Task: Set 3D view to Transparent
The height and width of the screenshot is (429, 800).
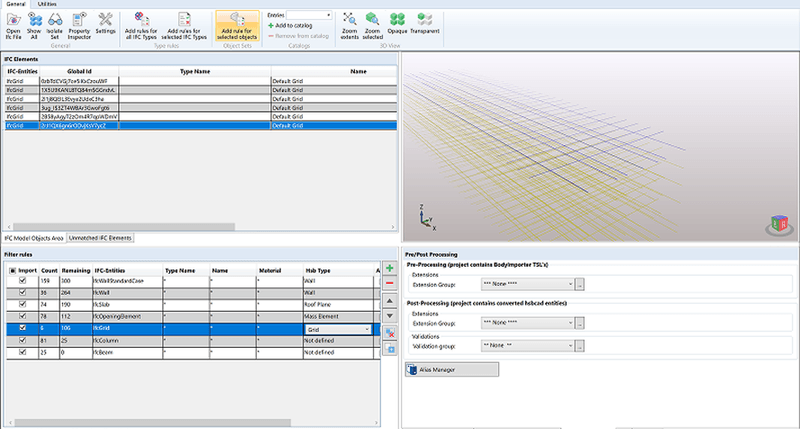Action: point(424,24)
